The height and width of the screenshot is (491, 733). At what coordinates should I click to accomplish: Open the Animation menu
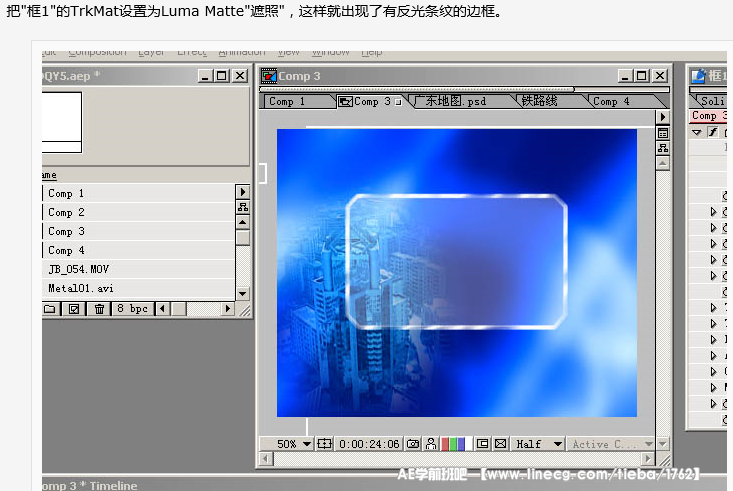pos(242,52)
